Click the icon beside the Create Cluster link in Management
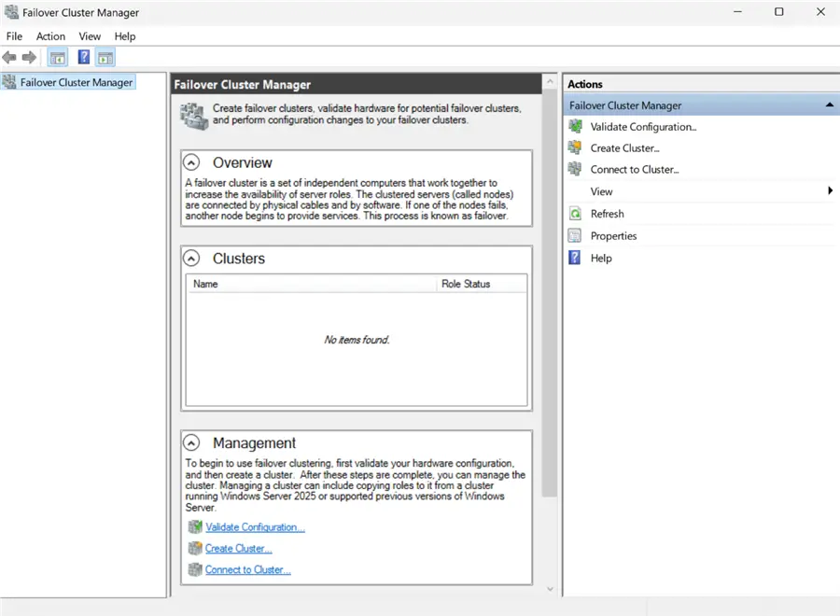840x616 pixels. click(x=195, y=548)
